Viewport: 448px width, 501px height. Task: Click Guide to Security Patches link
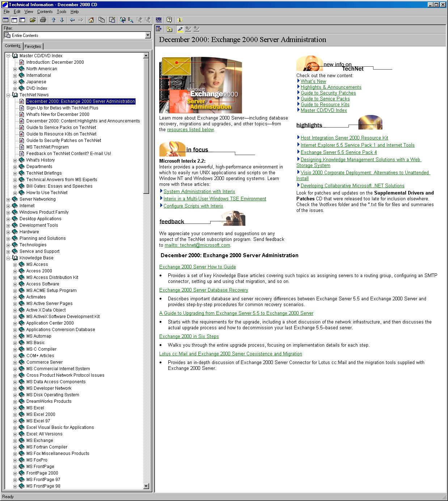[x=328, y=93]
